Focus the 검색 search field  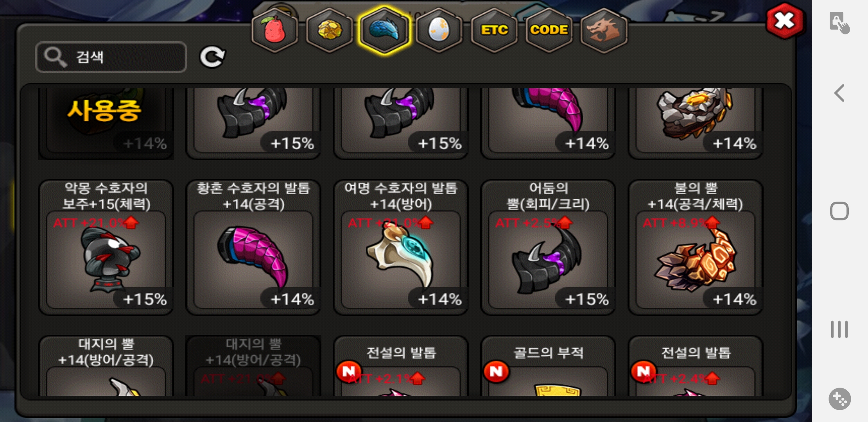pyautogui.click(x=111, y=57)
